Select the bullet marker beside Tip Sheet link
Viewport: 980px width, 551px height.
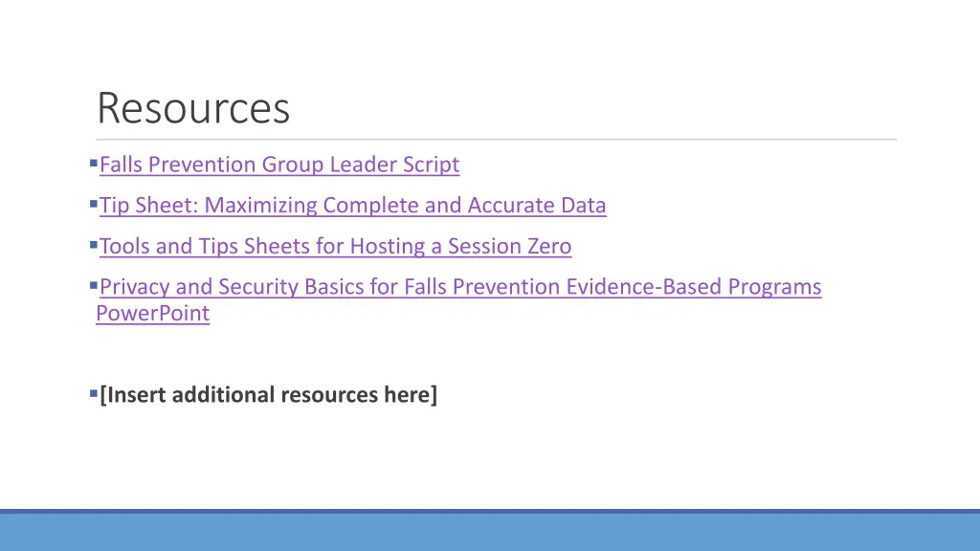pos(93,204)
